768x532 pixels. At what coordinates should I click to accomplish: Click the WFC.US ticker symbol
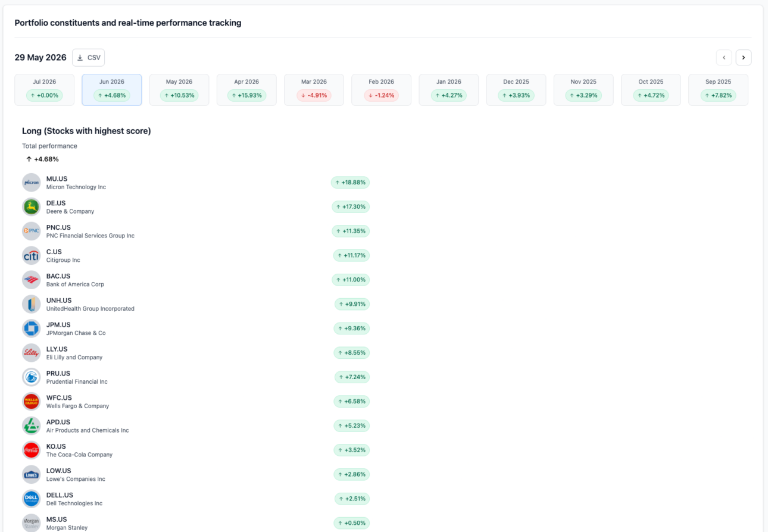coord(59,398)
